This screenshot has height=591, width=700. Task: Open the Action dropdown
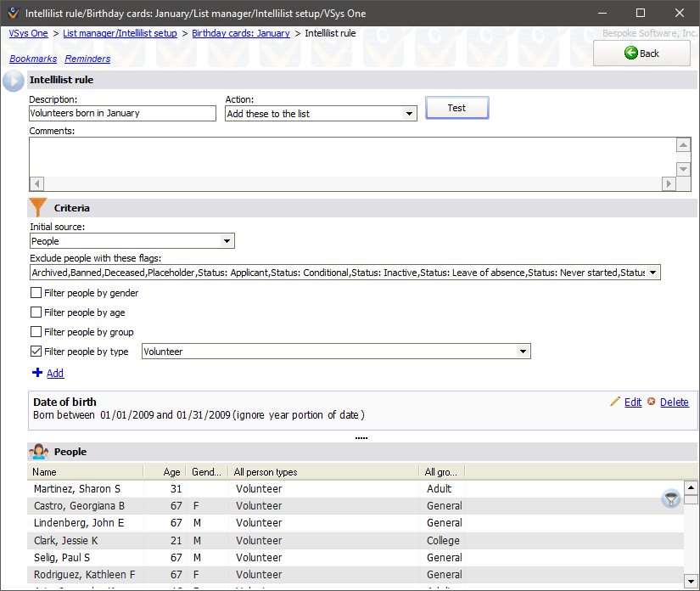[408, 113]
